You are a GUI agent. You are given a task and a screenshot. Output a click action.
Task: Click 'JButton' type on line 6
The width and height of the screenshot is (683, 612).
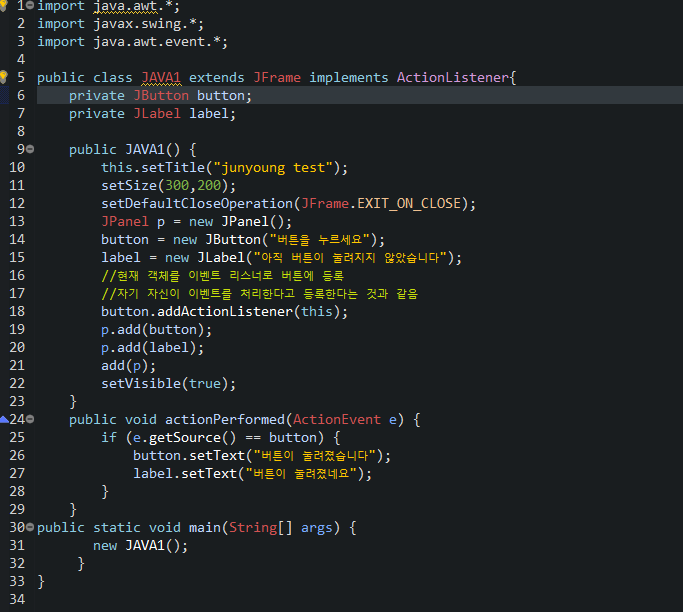[161, 95]
